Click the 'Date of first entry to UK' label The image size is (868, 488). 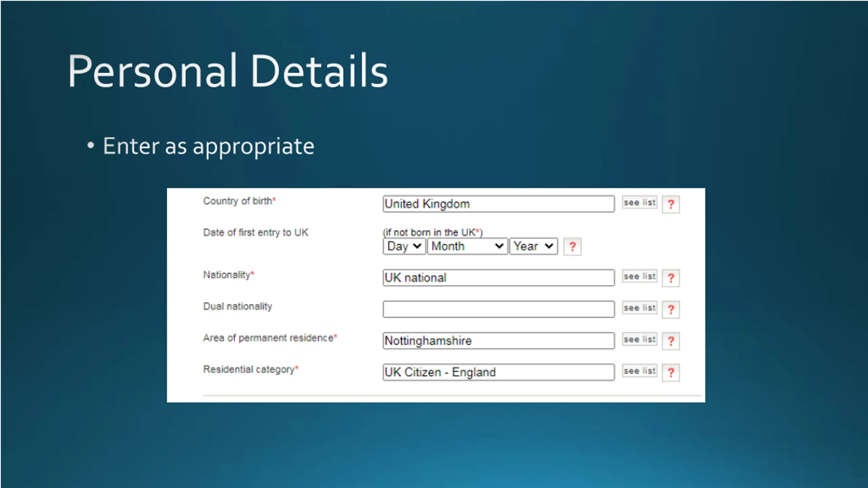(256, 232)
